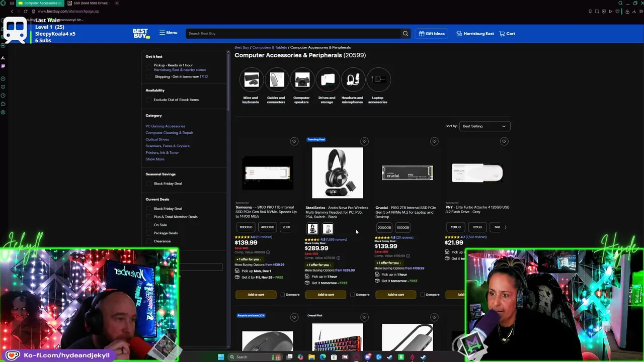
Task: Select white SteelSeries headset color swatch
Action: 328,229
